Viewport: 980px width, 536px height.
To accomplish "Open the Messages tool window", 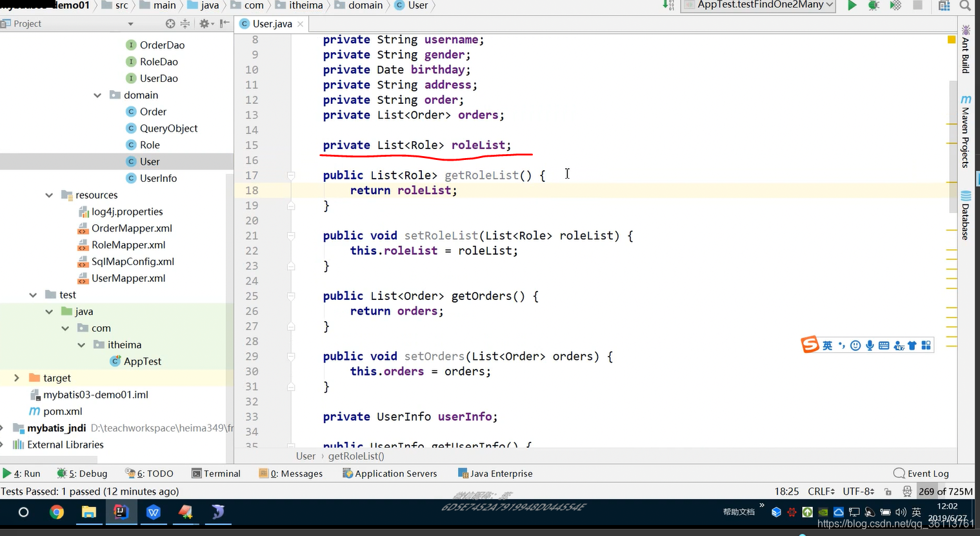I will click(290, 473).
